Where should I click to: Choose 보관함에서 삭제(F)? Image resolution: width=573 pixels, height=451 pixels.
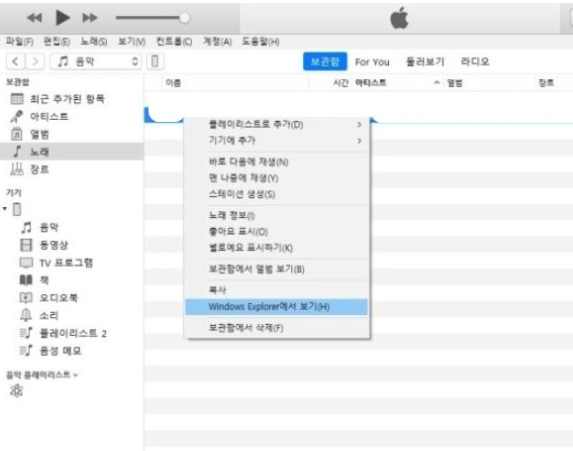pyautogui.click(x=277, y=328)
